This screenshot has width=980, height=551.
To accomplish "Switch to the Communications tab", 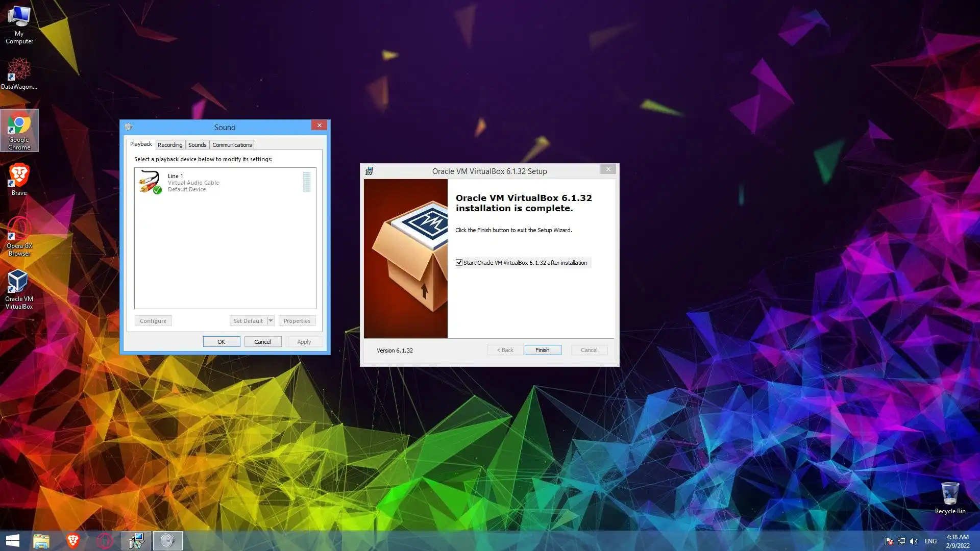I will 232,145.
